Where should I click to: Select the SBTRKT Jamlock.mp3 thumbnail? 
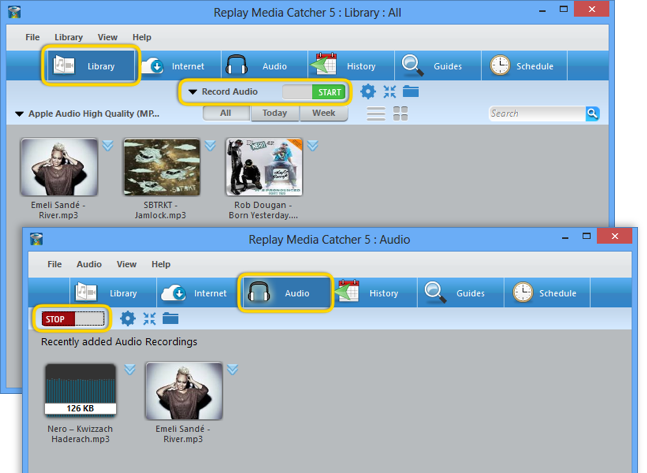click(x=162, y=167)
